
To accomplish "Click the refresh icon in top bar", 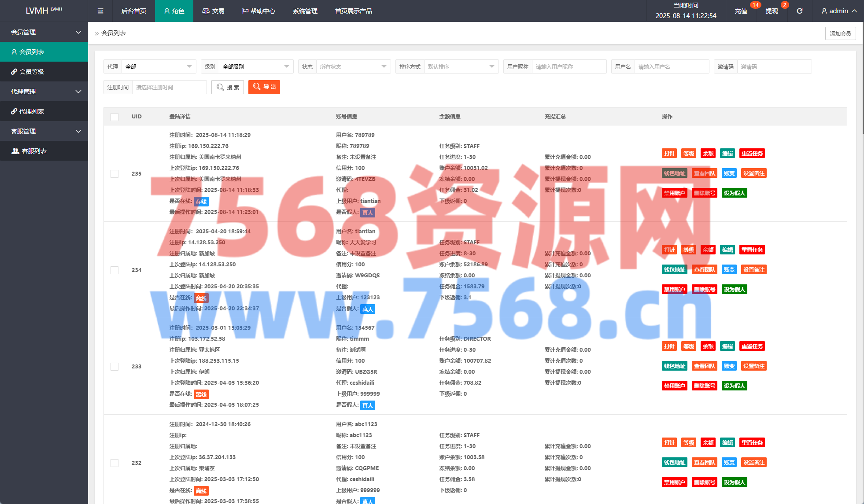I will coord(799,11).
